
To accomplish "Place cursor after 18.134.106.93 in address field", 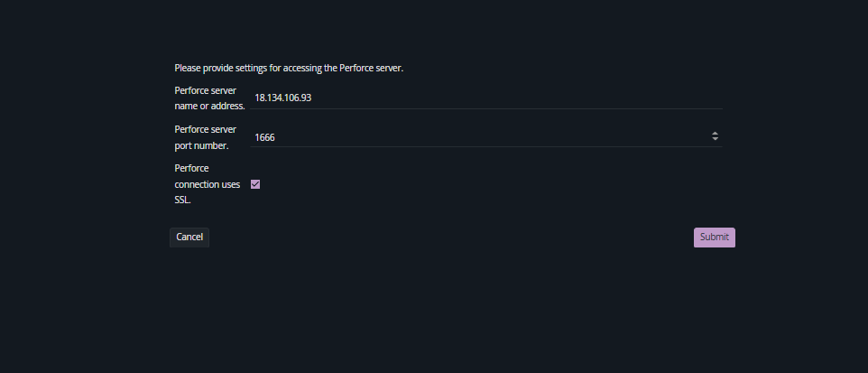I will click(x=313, y=98).
